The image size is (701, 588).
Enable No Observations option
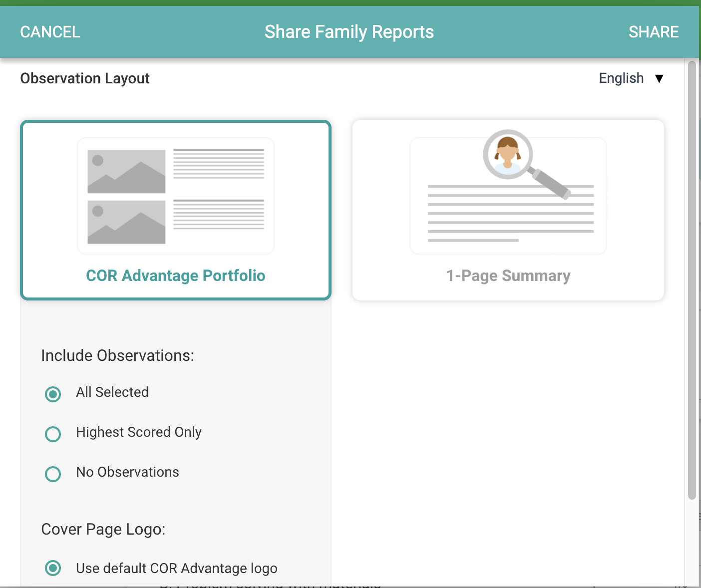53,474
